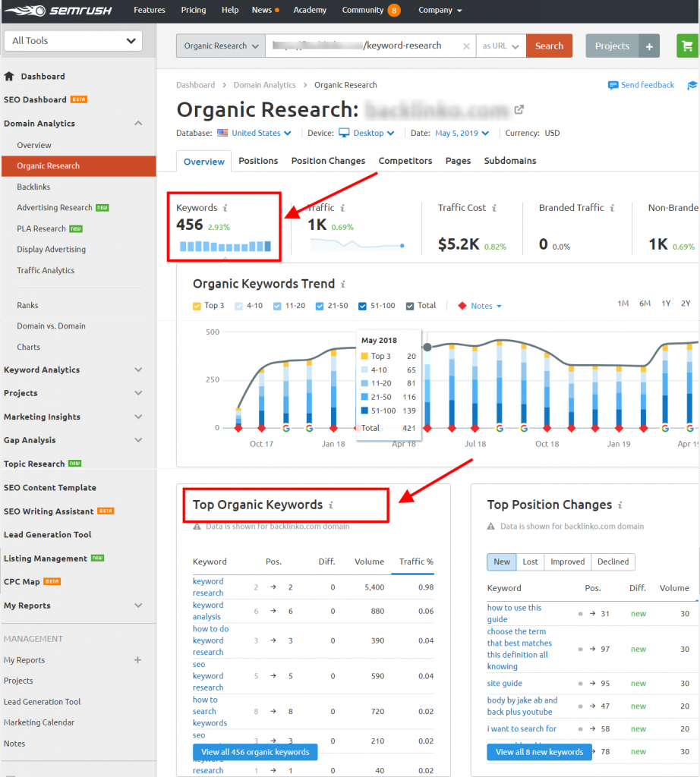Open the as URL dropdown

point(501,46)
